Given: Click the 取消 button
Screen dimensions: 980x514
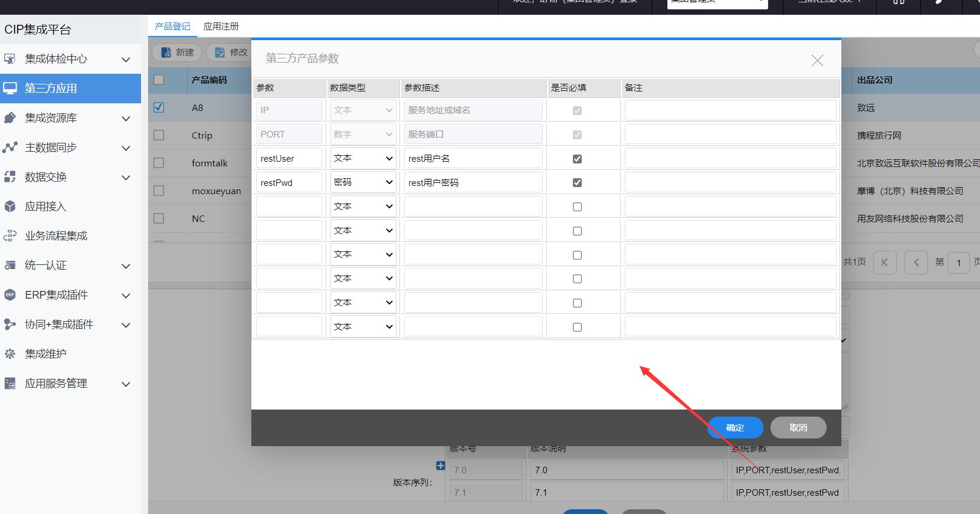Looking at the screenshot, I should (798, 428).
